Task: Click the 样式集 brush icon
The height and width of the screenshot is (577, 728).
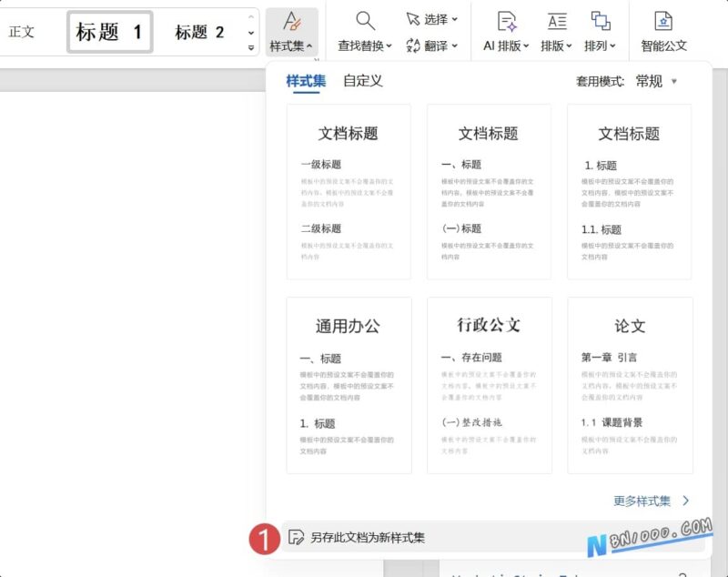Action: pos(292,21)
